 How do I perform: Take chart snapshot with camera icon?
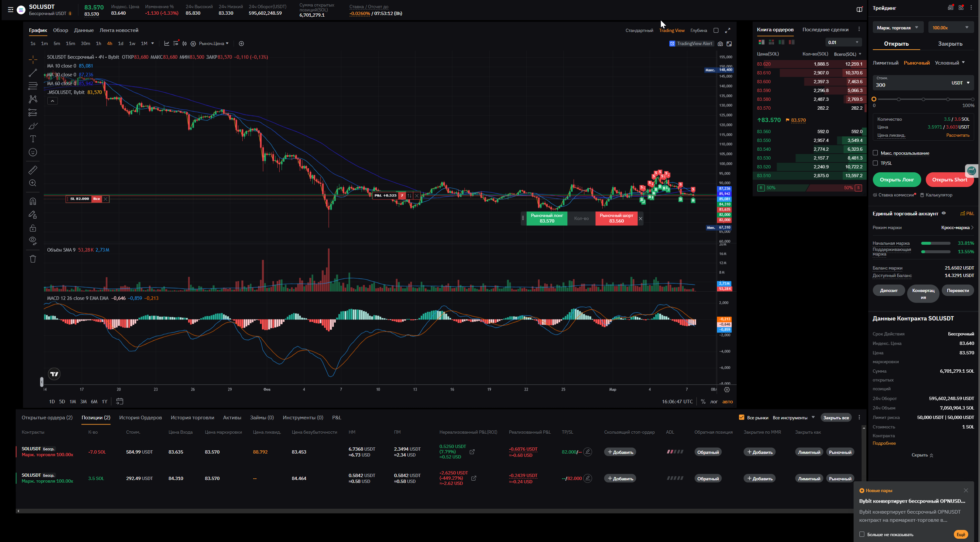(720, 44)
